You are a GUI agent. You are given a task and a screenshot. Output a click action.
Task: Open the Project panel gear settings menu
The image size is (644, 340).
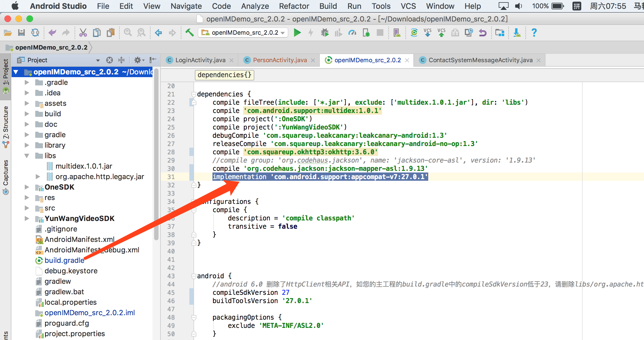[x=139, y=60]
